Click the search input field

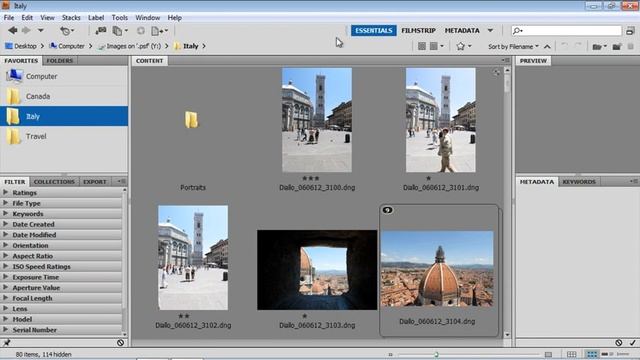[x=567, y=31]
